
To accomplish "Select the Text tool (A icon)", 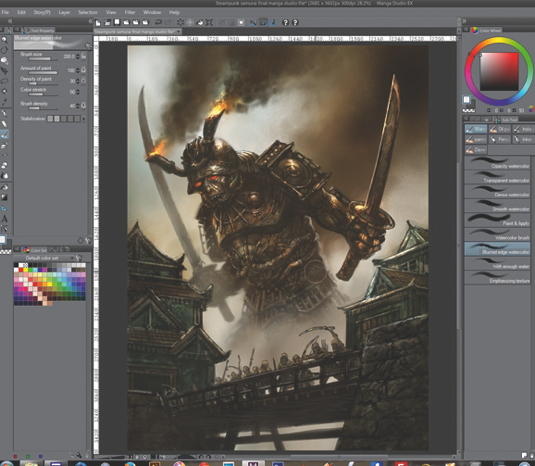I will [4, 219].
